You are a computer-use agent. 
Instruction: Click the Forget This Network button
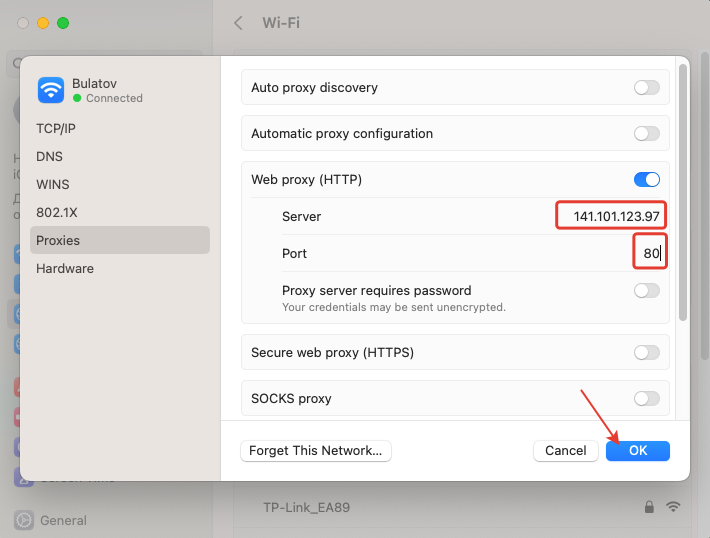click(316, 451)
